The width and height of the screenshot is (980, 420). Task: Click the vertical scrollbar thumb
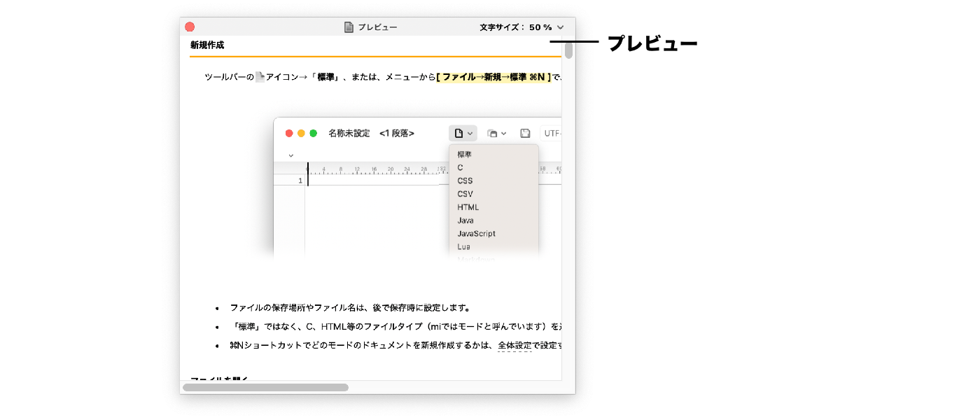(568, 50)
